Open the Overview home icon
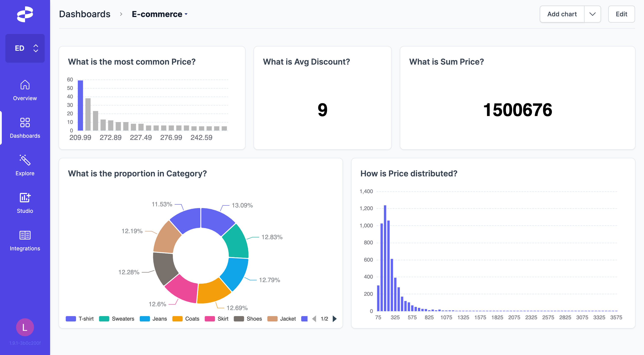The width and height of the screenshot is (644, 355). pyautogui.click(x=25, y=85)
